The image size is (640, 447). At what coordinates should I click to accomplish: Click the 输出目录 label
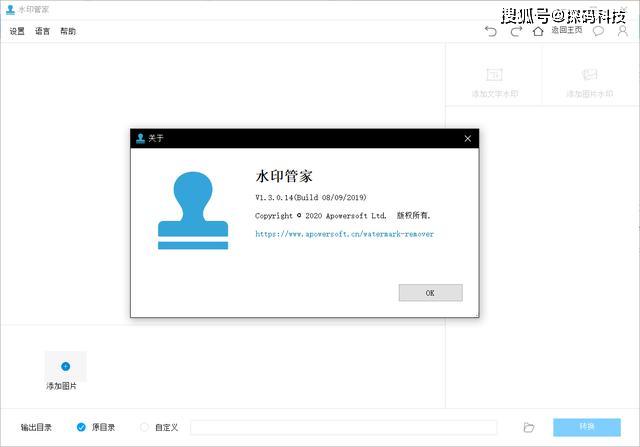[36, 427]
